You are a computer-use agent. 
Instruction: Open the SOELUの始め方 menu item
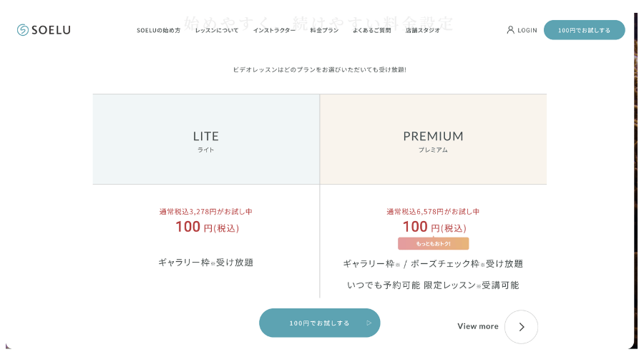(x=158, y=31)
